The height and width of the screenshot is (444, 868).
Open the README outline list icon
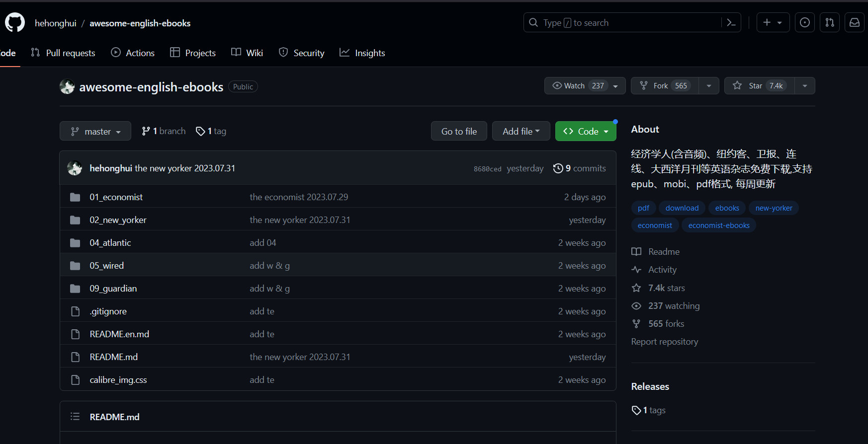pos(75,417)
